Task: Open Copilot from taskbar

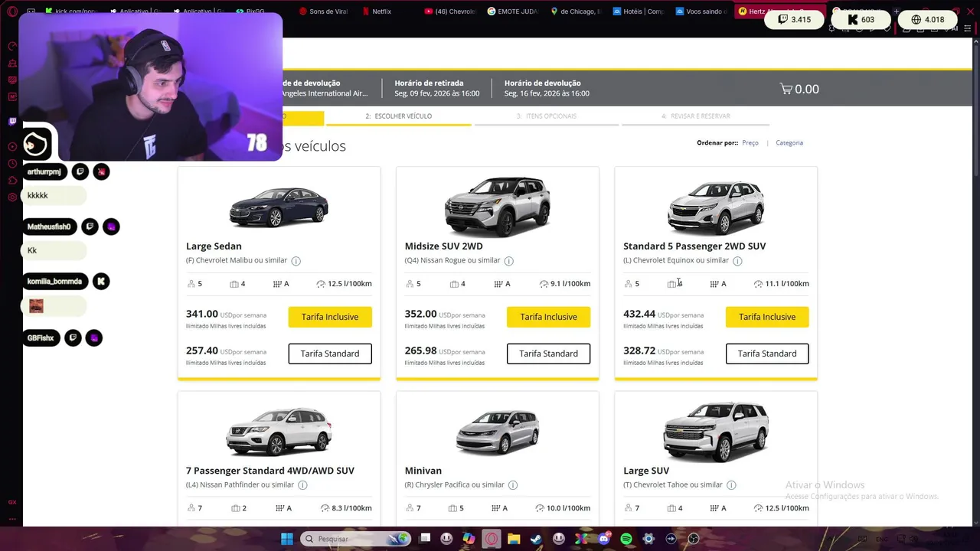Action: 469,539
